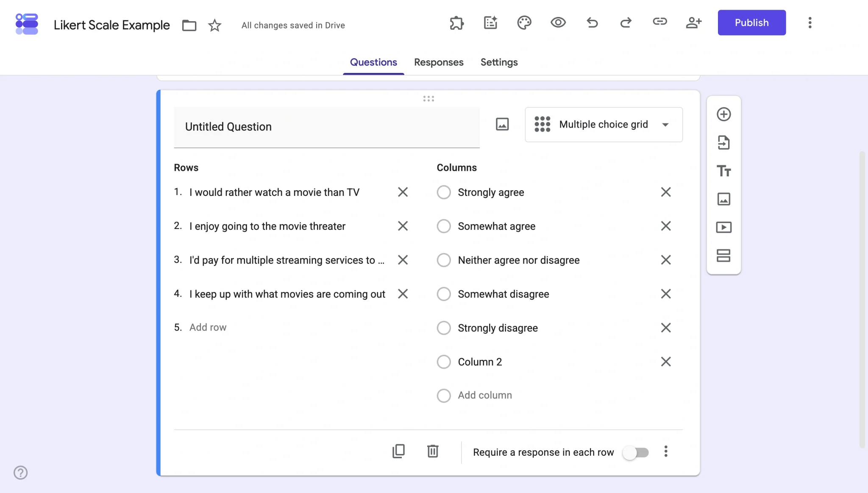868x493 pixels.
Task: Add question from the side toolbar
Action: point(724,114)
